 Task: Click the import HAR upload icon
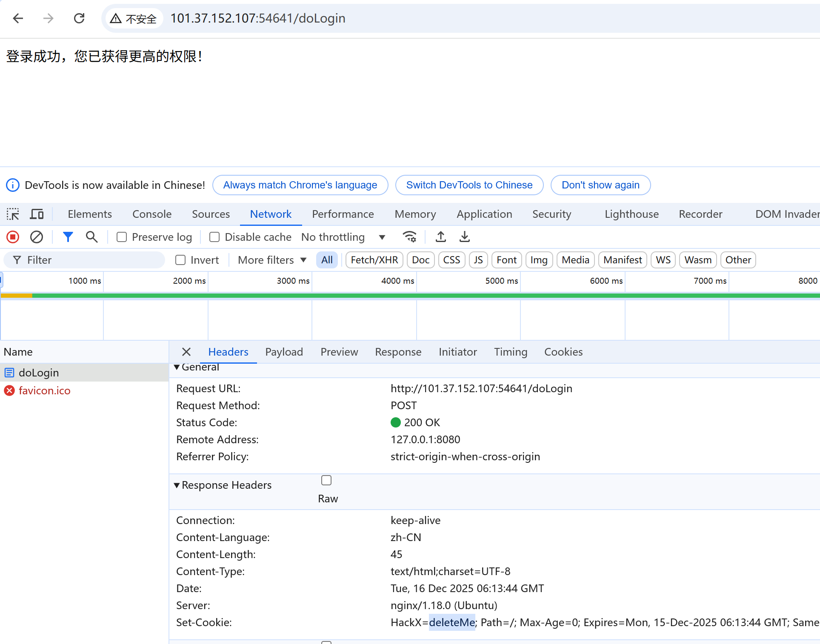coord(441,237)
